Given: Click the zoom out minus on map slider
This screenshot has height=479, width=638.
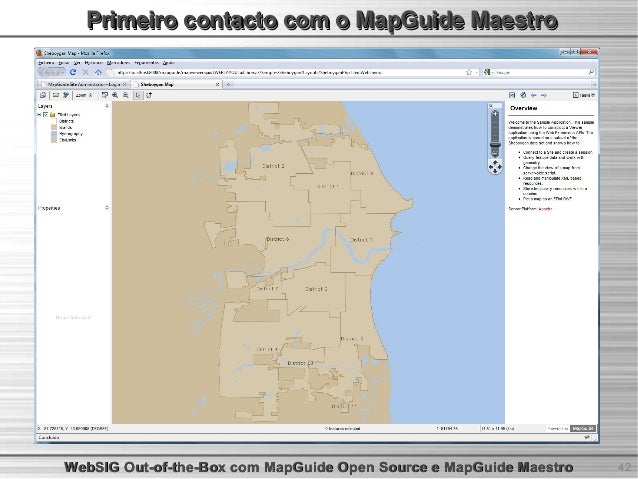Looking at the screenshot, I should point(495,153).
